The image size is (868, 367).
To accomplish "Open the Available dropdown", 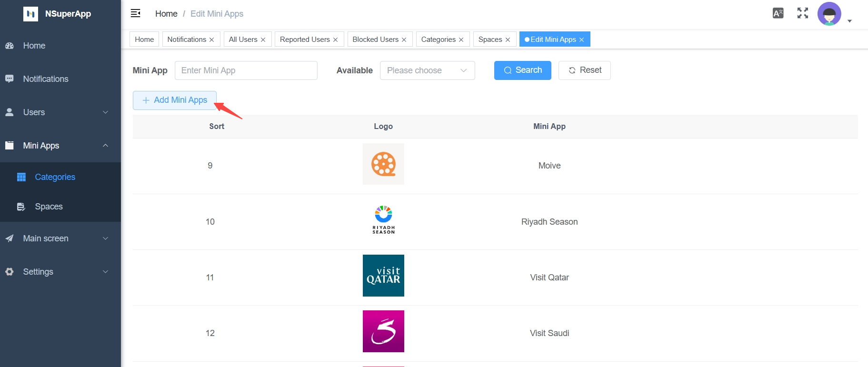I will pos(427,70).
